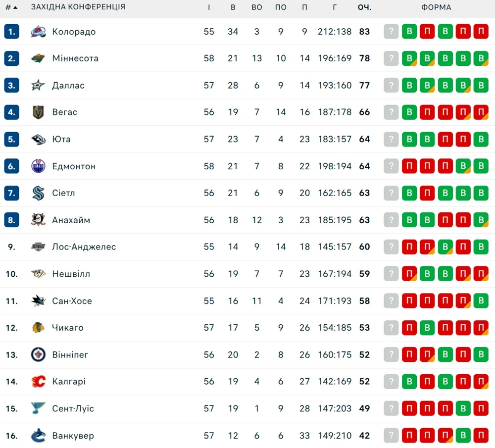Sort table by the # rank column arrow
Viewport: 495px width, 448px height.
click(15, 7)
